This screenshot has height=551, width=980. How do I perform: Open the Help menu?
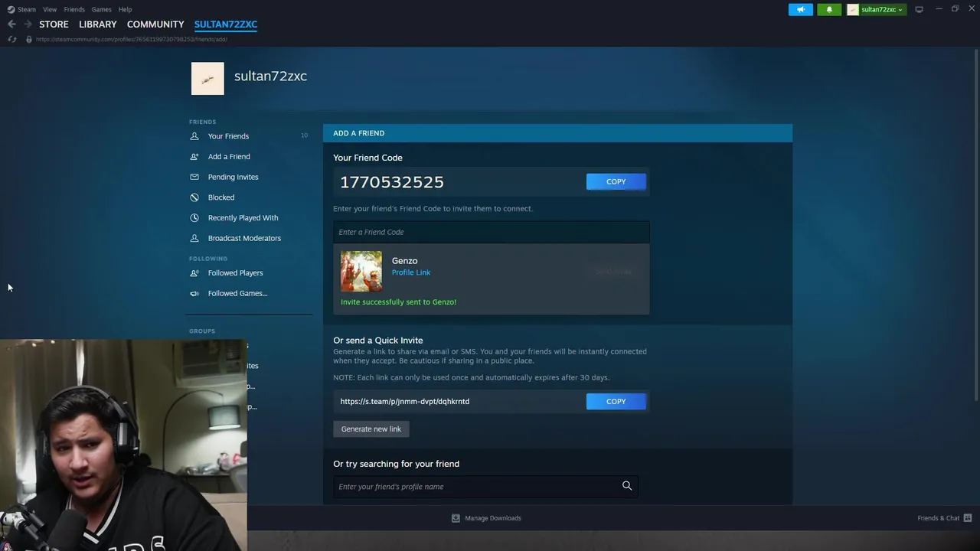tap(126, 9)
